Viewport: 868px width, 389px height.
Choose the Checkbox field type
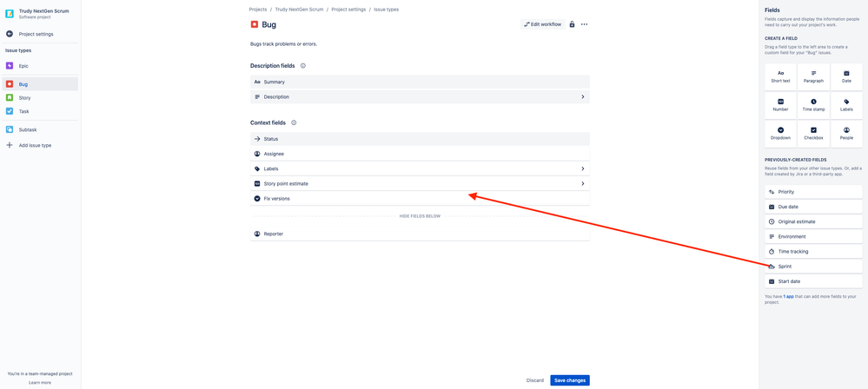(x=814, y=135)
